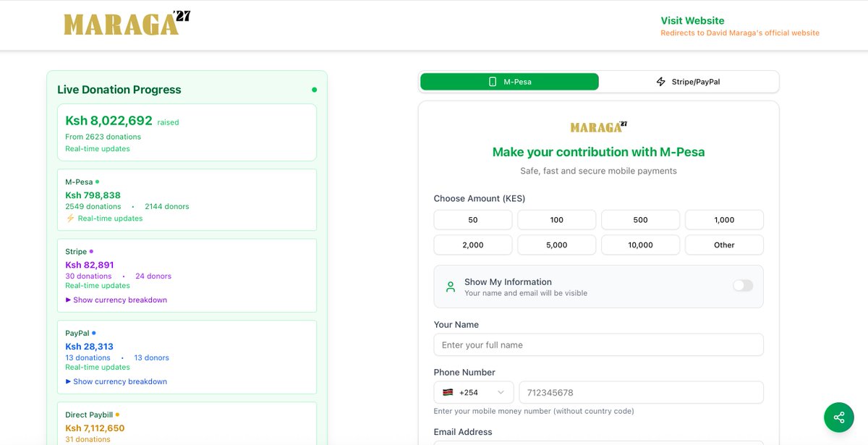Click the green live indicator dot
The width and height of the screenshot is (868, 445).
coord(314,90)
